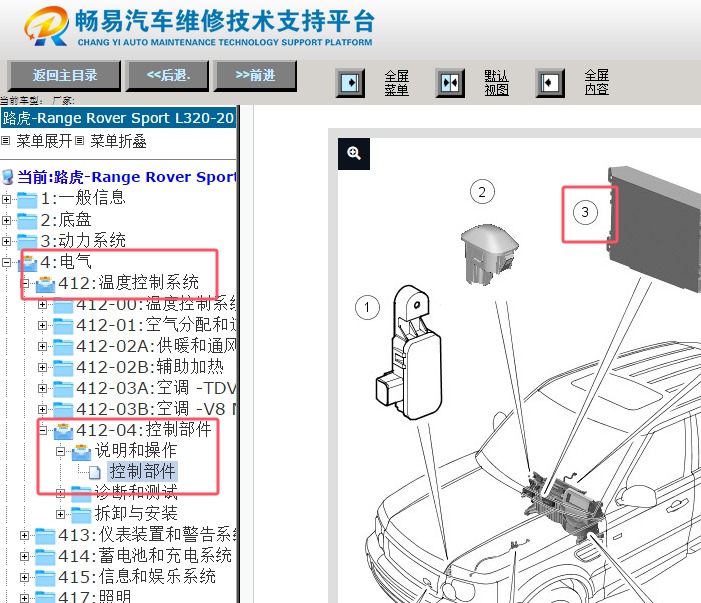Expand the 拆卸与安装 node

click(x=60, y=514)
